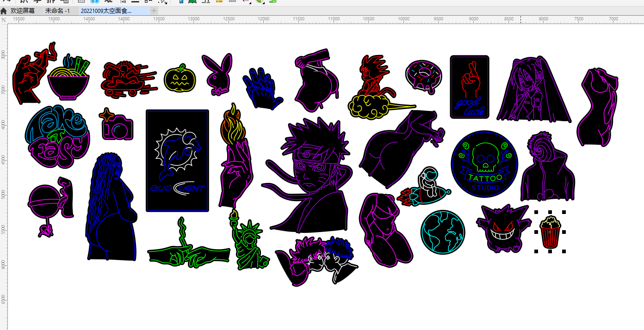Select the hand holding orange flame
The width and height of the screenshot is (644, 330).
coord(236,155)
